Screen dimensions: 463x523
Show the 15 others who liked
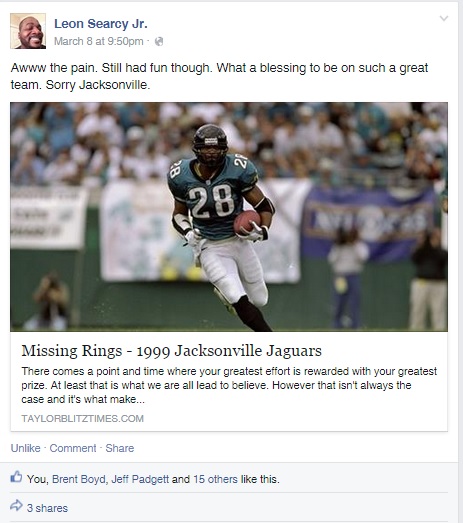pyautogui.click(x=215, y=479)
